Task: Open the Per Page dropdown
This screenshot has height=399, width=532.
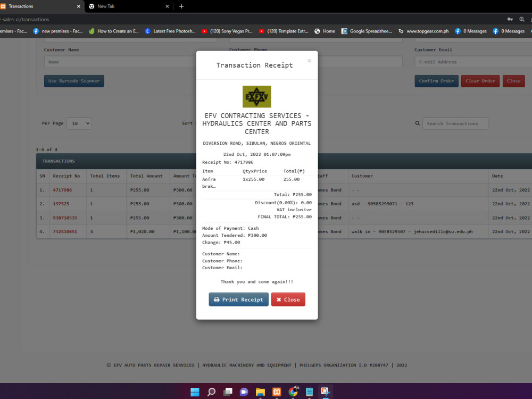Action: (79, 123)
